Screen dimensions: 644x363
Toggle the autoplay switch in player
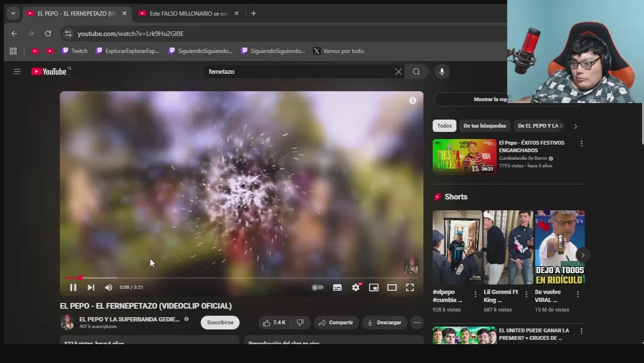click(x=317, y=287)
